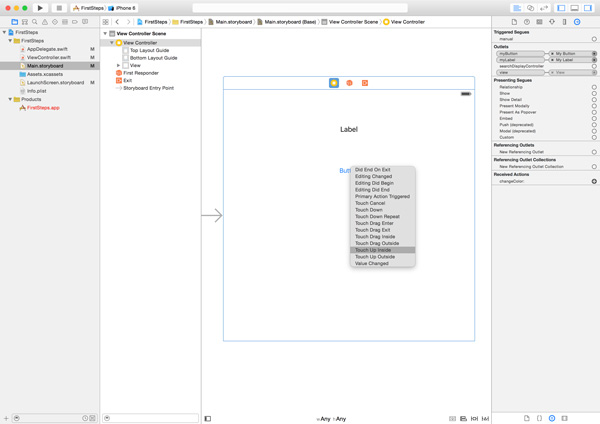Collapse the View Controller Scene group
The image size is (600, 424).
105,34
